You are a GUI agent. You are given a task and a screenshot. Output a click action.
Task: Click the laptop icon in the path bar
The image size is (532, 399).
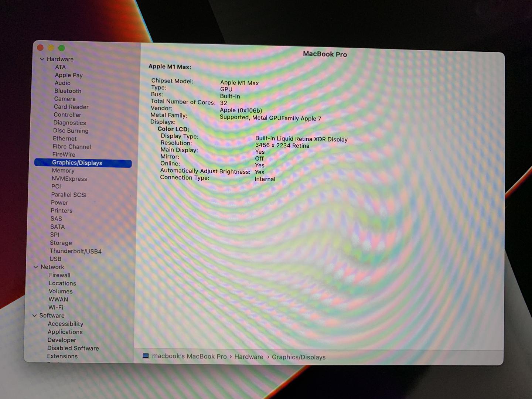coord(146,356)
